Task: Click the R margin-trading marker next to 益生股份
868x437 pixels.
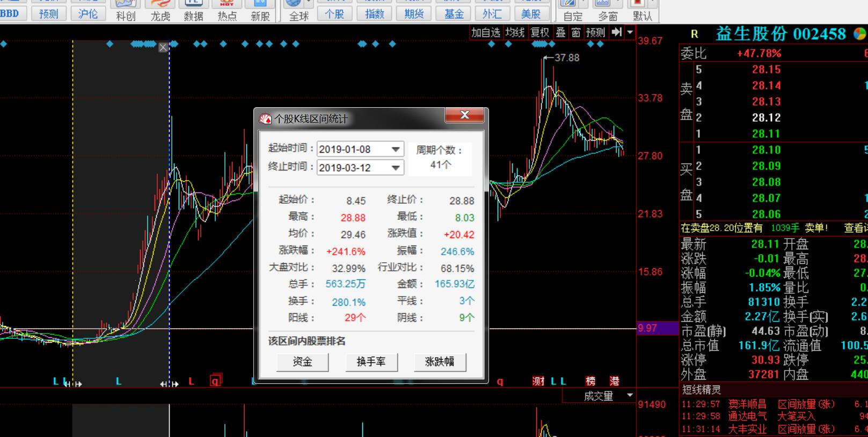Action: point(694,34)
